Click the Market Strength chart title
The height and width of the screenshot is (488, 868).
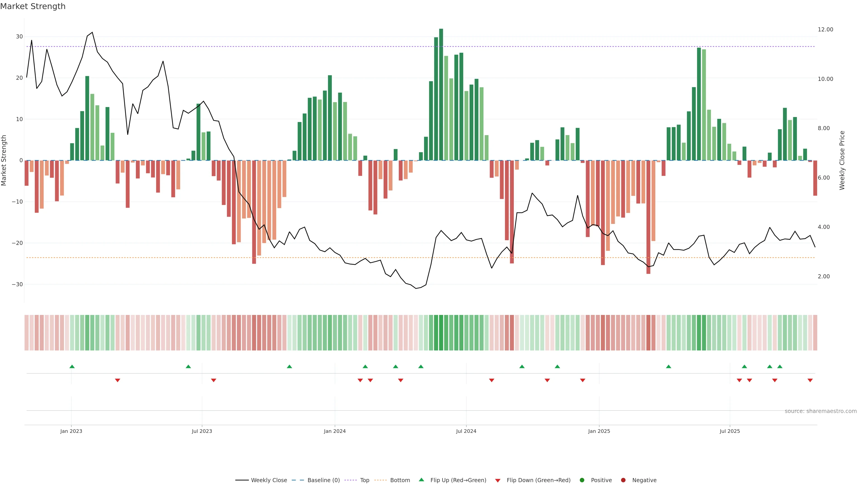pyautogui.click(x=33, y=6)
